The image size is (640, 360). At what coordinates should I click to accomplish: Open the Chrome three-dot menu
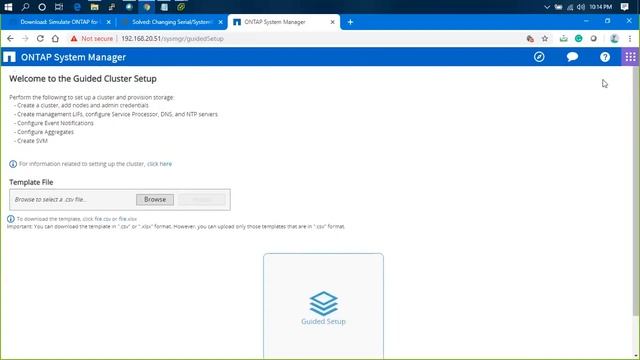point(630,38)
